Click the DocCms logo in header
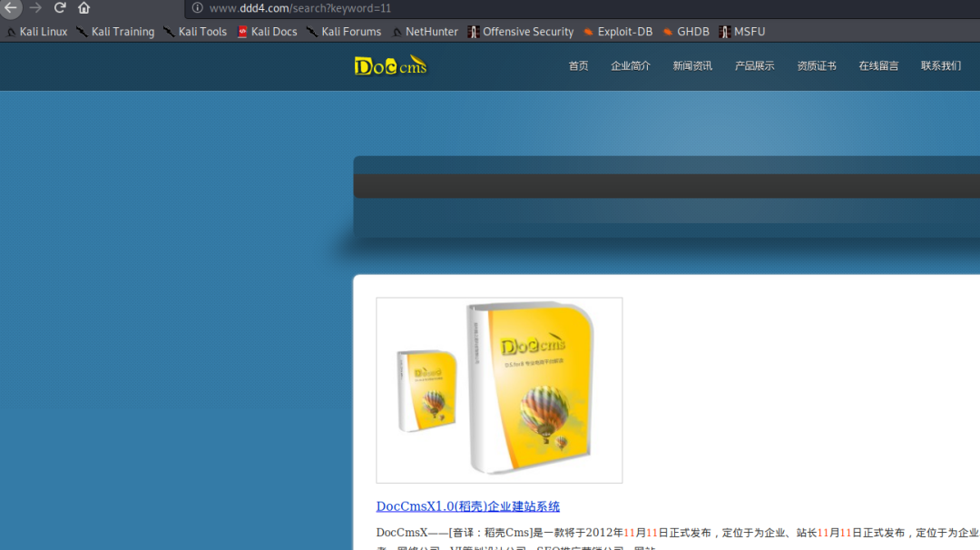 click(x=390, y=65)
